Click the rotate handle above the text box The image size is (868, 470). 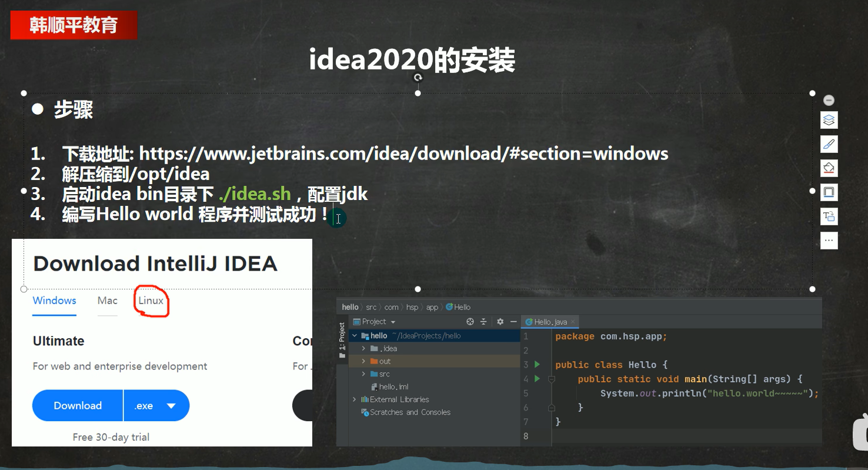(x=418, y=78)
